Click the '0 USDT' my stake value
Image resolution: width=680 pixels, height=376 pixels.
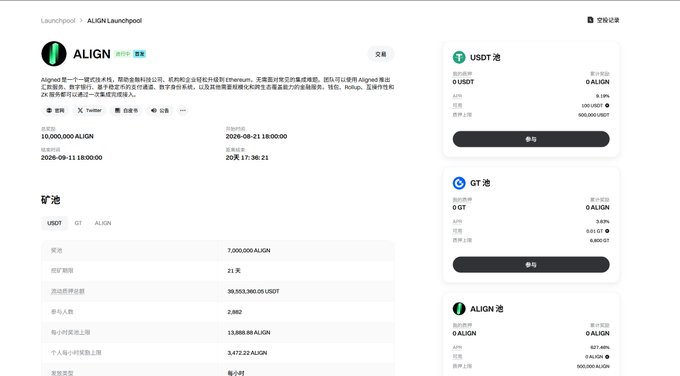coord(463,82)
